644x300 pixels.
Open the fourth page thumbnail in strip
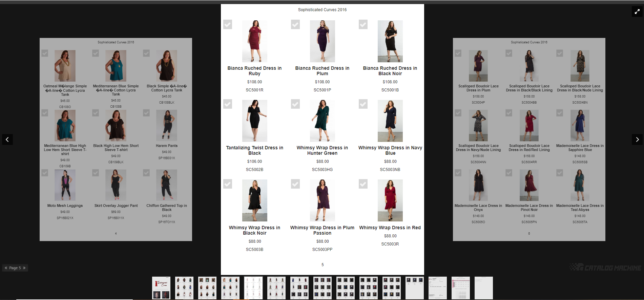point(230,288)
